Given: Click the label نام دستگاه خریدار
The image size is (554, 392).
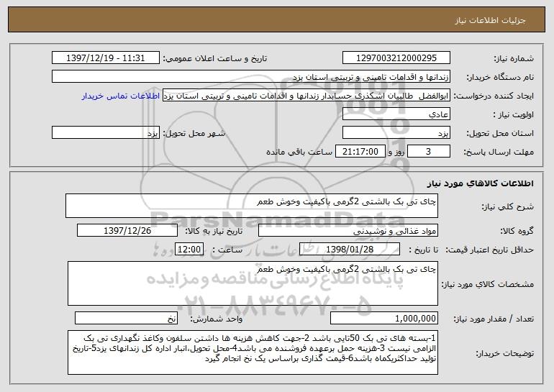Looking at the screenshot, I should coord(500,78).
